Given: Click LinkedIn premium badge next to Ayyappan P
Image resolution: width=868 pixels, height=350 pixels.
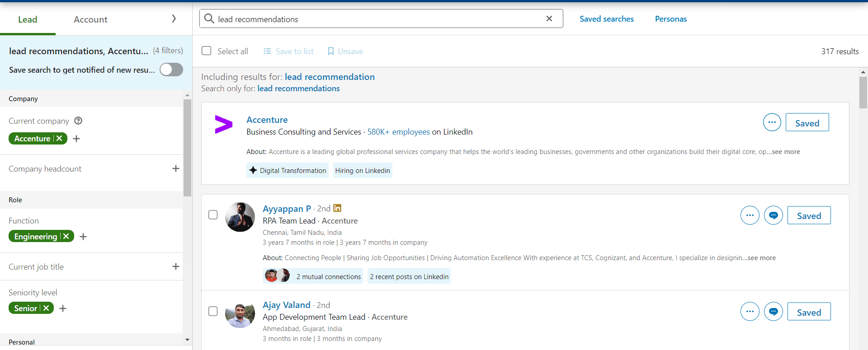Looking at the screenshot, I should point(337,208).
